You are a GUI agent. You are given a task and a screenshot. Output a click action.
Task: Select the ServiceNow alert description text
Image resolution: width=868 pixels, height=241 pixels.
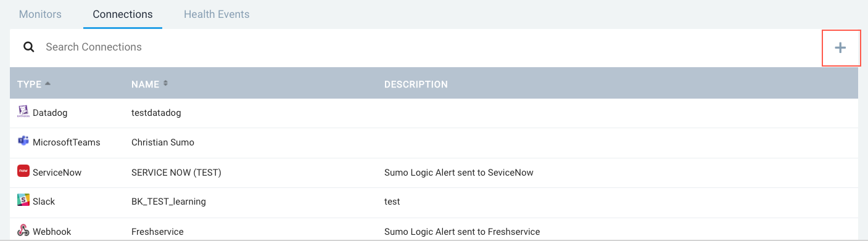click(x=458, y=172)
